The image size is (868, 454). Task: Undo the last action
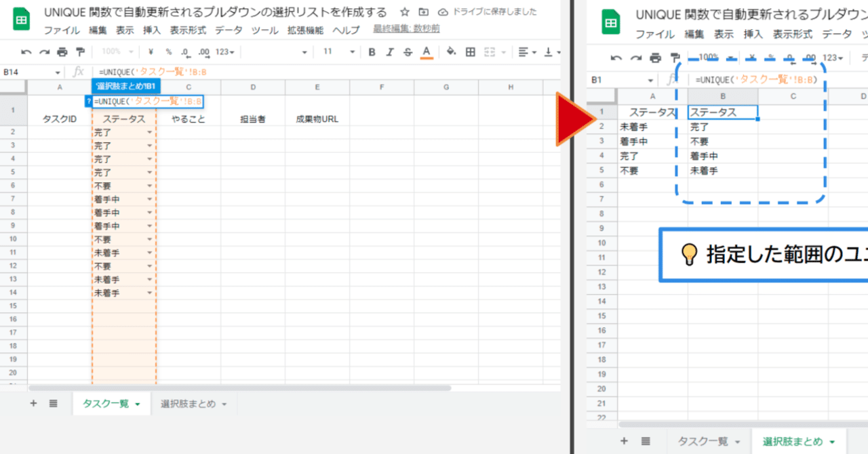[x=26, y=51]
